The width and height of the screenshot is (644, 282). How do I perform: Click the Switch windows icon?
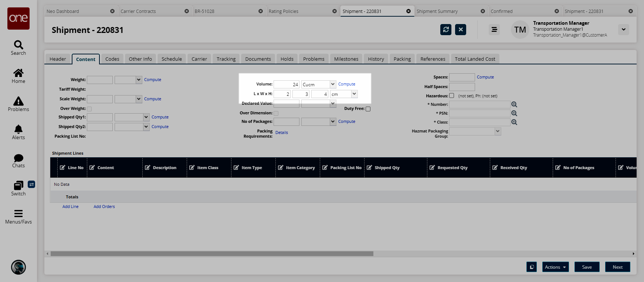click(18, 185)
